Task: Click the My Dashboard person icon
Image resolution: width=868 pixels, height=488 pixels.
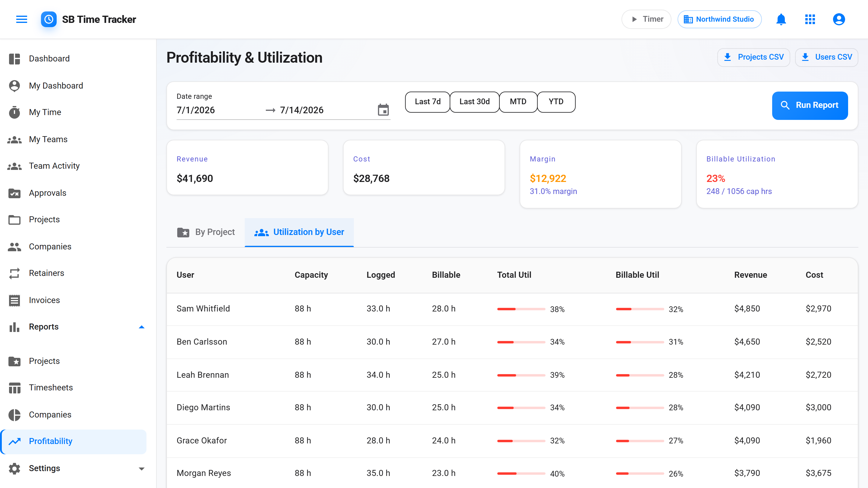Action: pyautogui.click(x=14, y=86)
